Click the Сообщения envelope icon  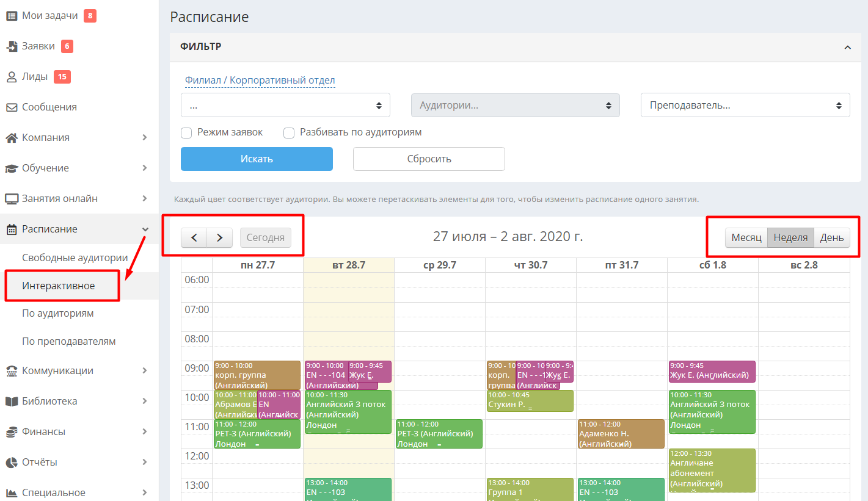pyautogui.click(x=12, y=107)
